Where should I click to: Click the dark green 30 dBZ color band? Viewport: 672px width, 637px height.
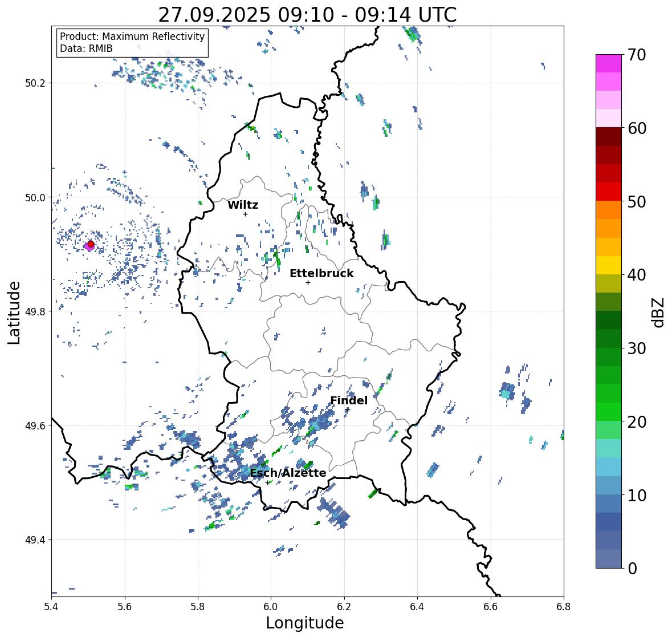pyautogui.click(x=609, y=339)
